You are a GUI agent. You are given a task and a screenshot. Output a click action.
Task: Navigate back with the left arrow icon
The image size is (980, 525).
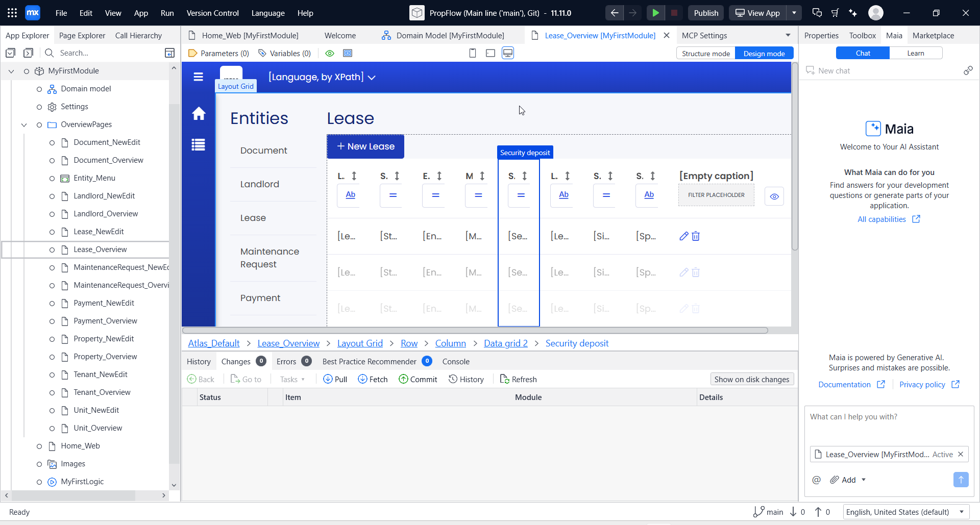pyautogui.click(x=615, y=13)
